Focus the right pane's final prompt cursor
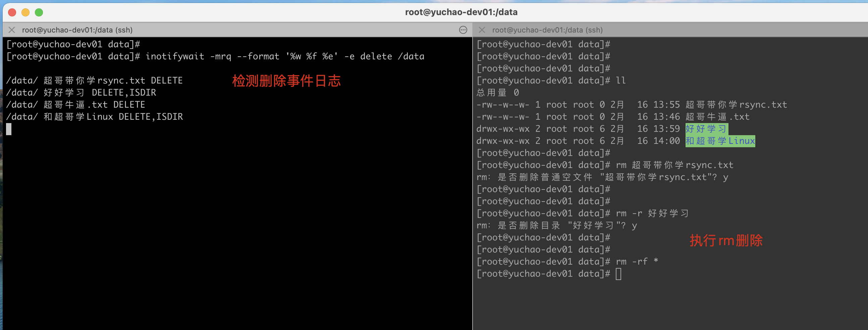Screen dimensions: 868x330 point(618,274)
